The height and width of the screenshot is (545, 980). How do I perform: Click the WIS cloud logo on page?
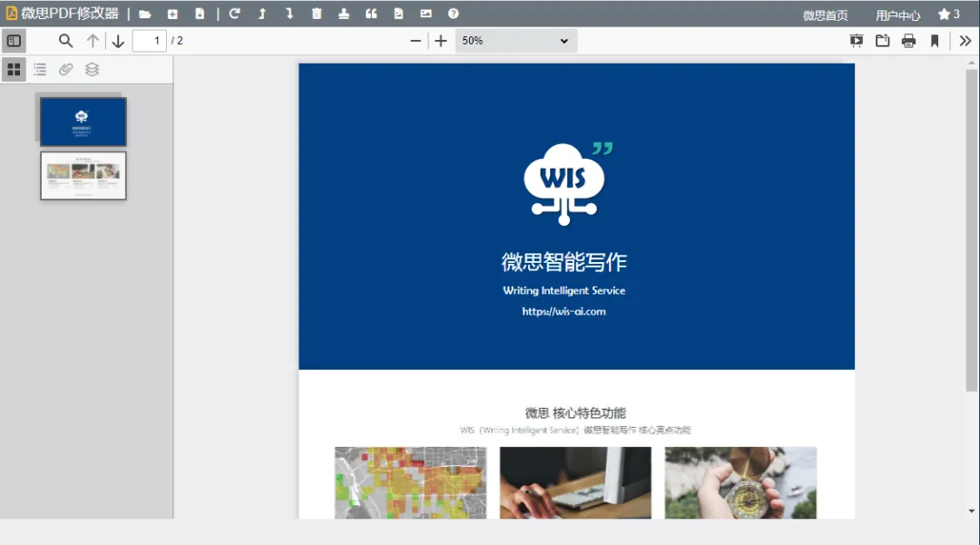point(567,183)
